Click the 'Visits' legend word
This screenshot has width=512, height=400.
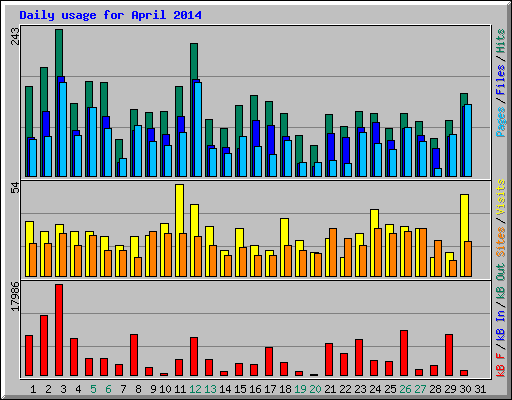tap(500, 197)
